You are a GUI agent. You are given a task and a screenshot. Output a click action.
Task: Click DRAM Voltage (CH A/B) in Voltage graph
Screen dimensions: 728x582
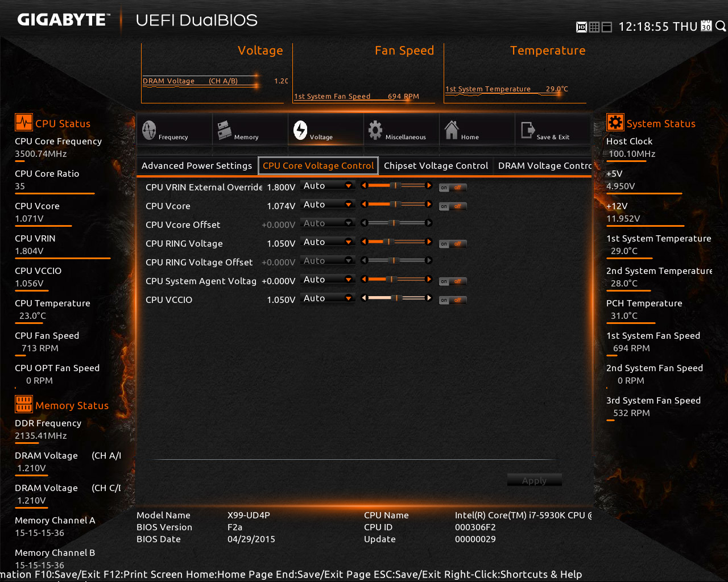coord(190,81)
